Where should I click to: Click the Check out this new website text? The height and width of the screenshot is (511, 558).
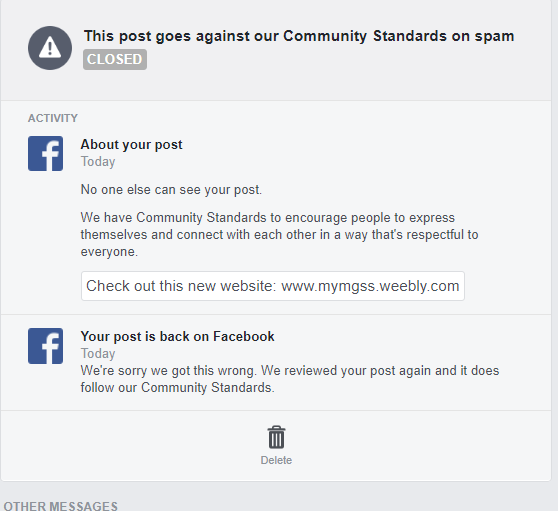tap(181, 286)
